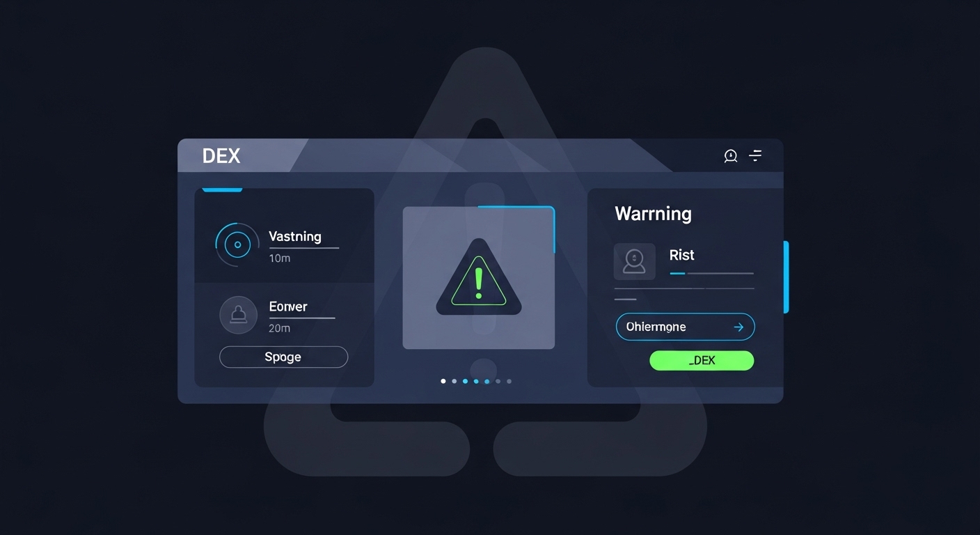980x535 pixels.
Task: Open the filter lines icon in header
Action: coord(755,155)
